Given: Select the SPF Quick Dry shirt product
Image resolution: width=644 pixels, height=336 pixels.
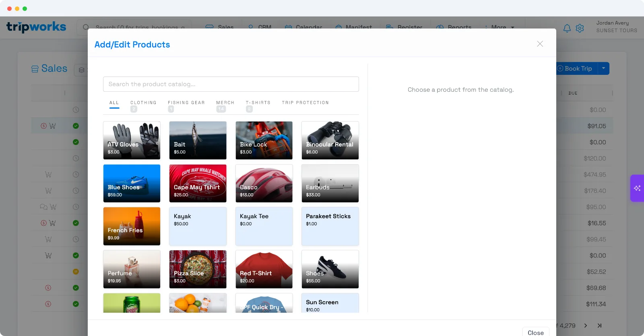Looking at the screenshot, I should coord(264,303).
